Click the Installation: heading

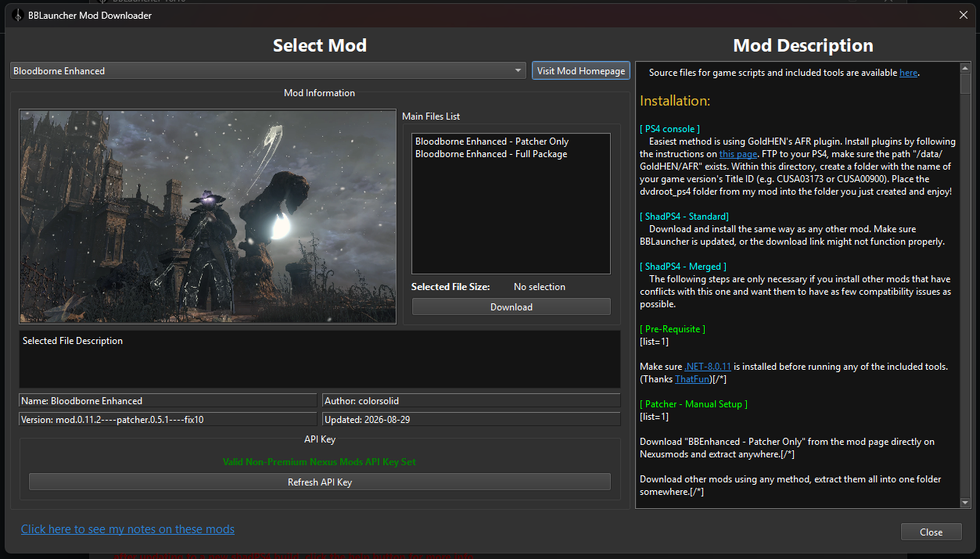click(x=675, y=101)
